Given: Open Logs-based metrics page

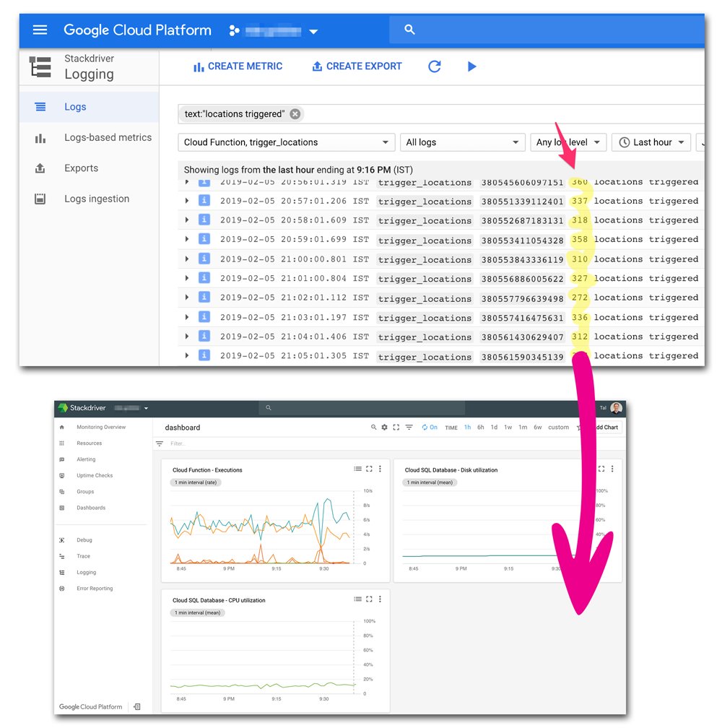Looking at the screenshot, I should click(89, 137).
